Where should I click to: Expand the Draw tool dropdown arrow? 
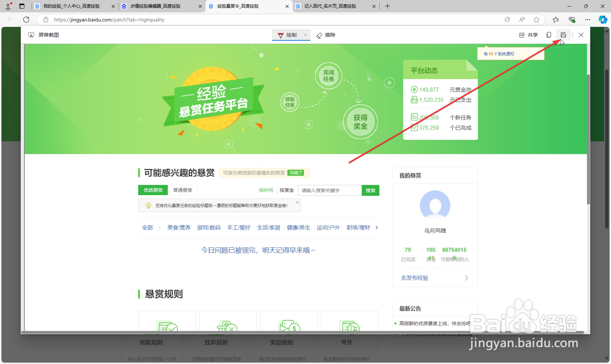pos(305,35)
